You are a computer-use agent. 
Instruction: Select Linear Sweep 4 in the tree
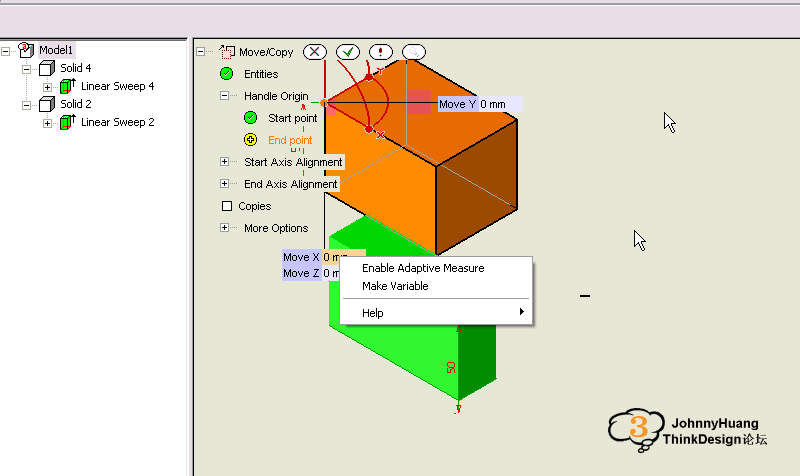(x=117, y=86)
